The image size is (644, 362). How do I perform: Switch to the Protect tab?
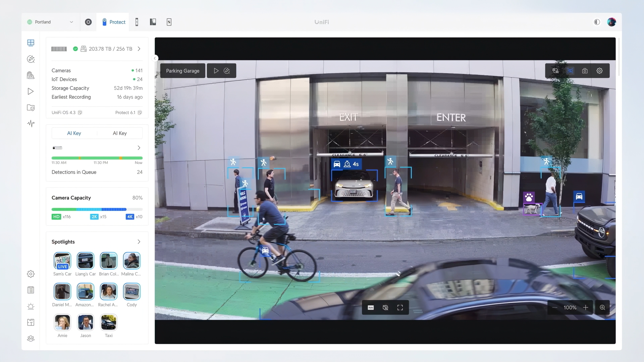click(113, 22)
